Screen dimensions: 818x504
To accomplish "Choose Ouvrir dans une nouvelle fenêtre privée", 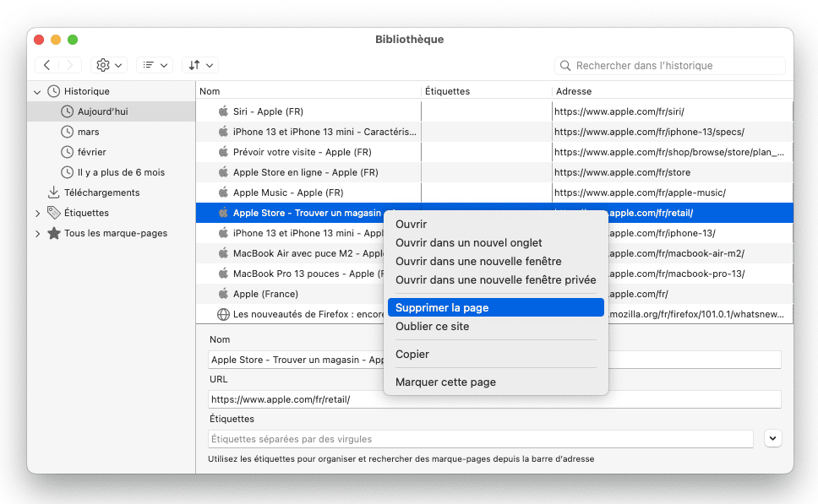I will pos(495,280).
